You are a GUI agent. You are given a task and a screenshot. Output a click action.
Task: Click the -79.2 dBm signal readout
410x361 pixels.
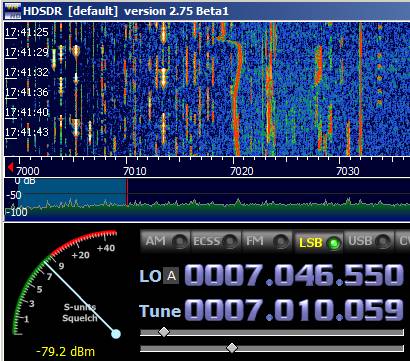coord(65,351)
